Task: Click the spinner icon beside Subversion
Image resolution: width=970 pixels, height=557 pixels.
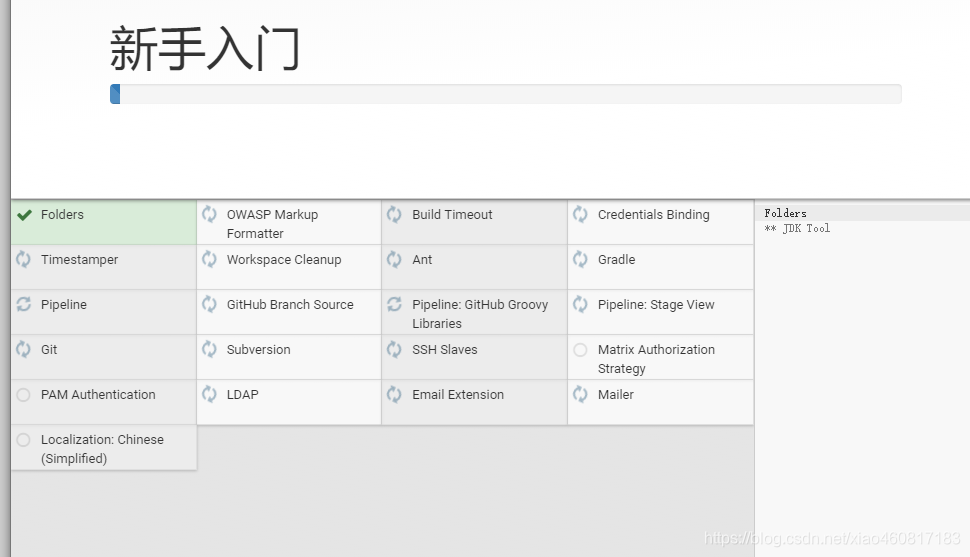Action: pos(209,349)
